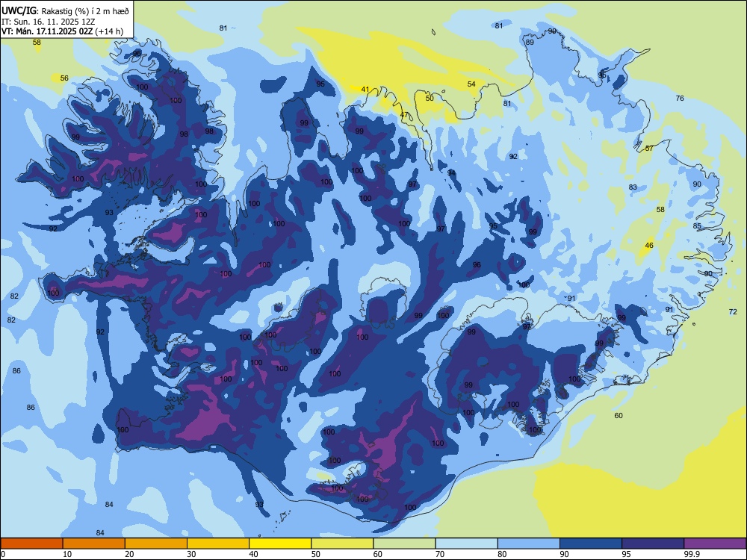Click the map value 83
Image resolution: width=747 pixels, height=560 pixels.
[x=633, y=187]
